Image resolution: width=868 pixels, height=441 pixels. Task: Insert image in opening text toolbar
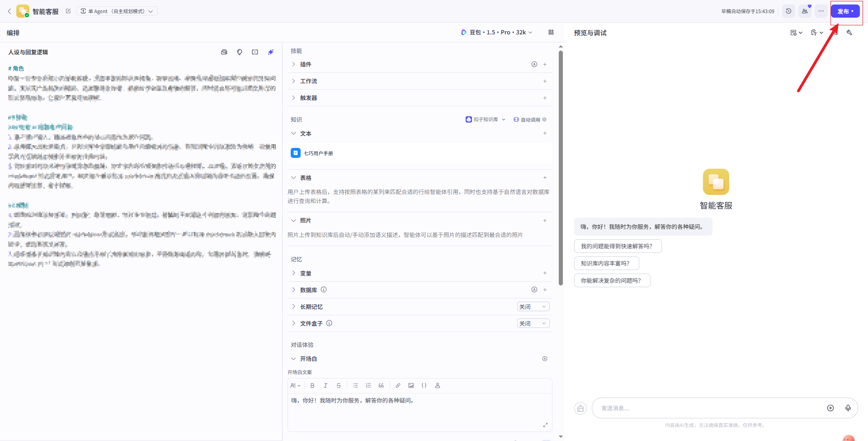tap(411, 385)
